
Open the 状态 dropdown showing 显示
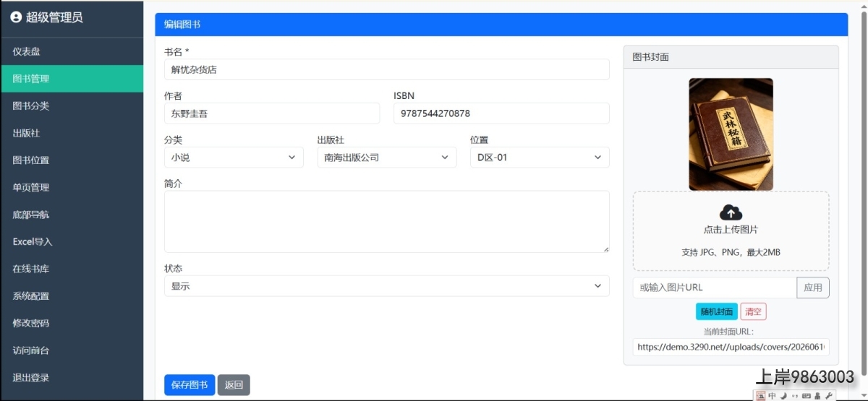[x=387, y=286]
